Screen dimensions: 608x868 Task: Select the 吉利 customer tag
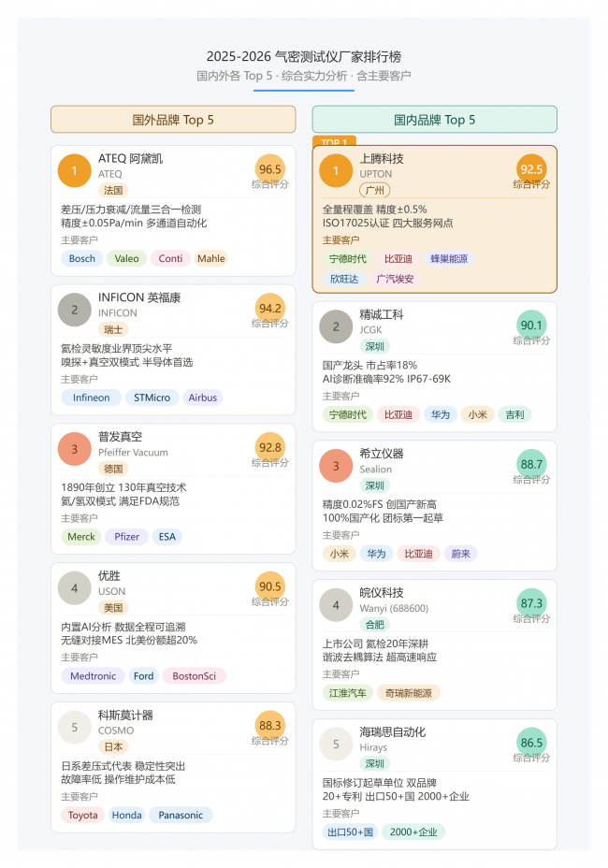515,414
